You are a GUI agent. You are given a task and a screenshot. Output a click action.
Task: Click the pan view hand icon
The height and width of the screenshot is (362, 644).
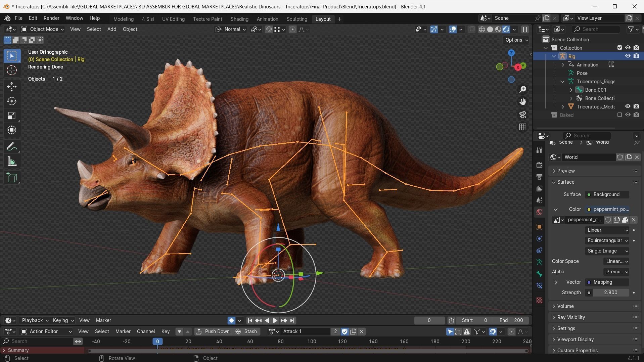pos(523,102)
